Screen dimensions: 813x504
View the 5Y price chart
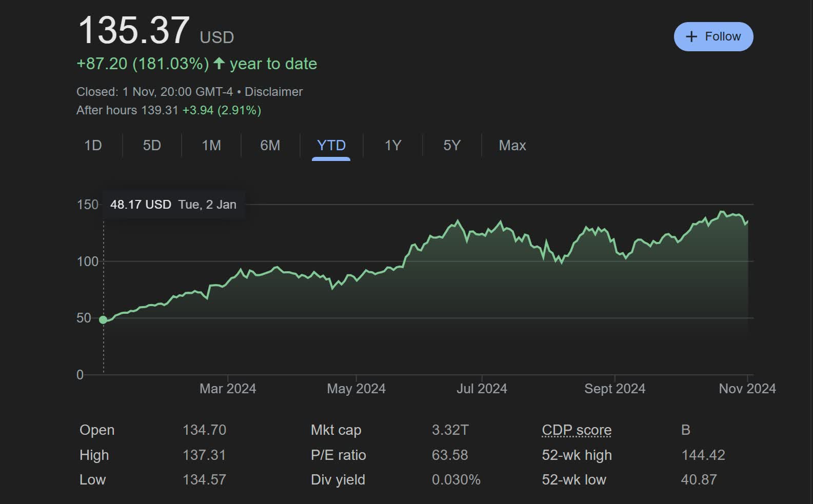click(452, 146)
